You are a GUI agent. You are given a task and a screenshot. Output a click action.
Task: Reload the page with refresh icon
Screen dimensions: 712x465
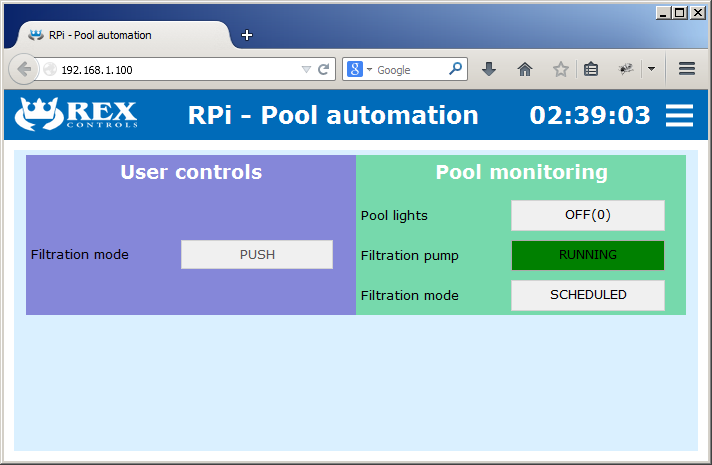click(323, 70)
